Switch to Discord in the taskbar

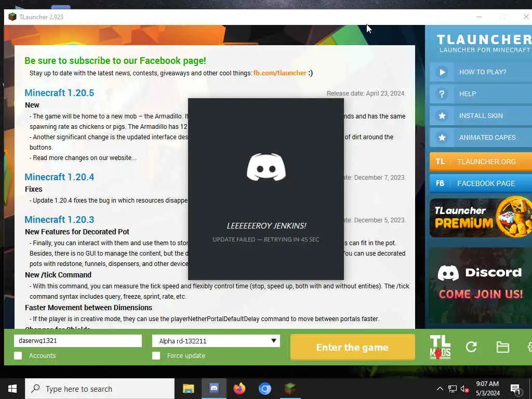point(214,388)
